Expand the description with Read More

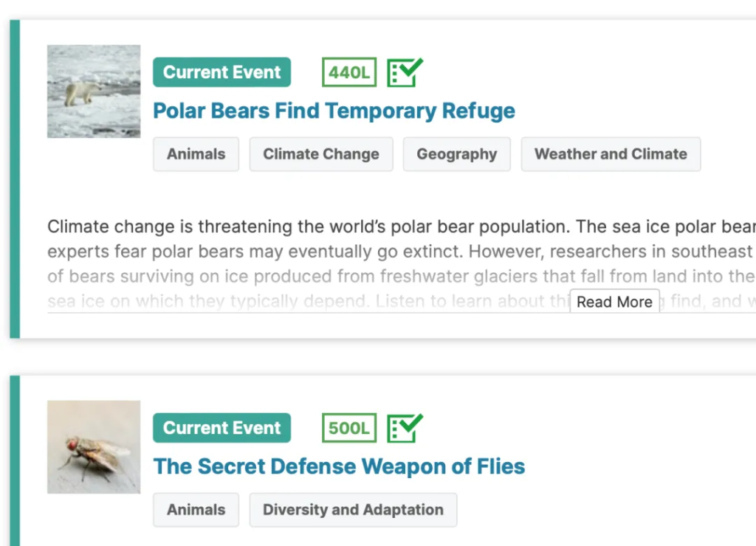tap(614, 302)
